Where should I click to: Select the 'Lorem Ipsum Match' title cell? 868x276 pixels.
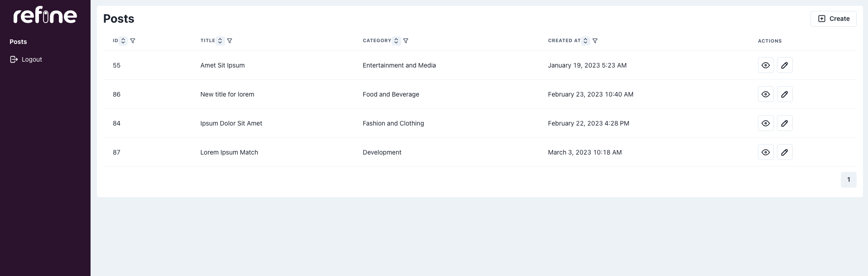click(x=229, y=152)
